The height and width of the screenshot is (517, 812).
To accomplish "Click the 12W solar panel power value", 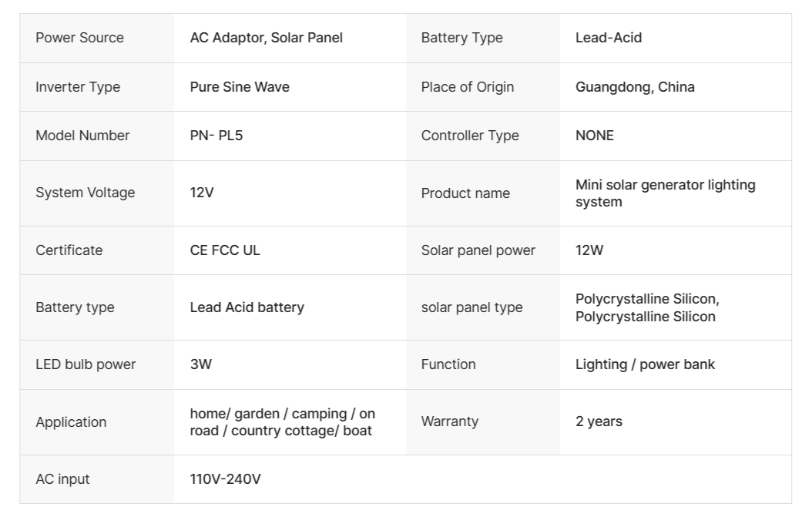I will click(x=589, y=250).
